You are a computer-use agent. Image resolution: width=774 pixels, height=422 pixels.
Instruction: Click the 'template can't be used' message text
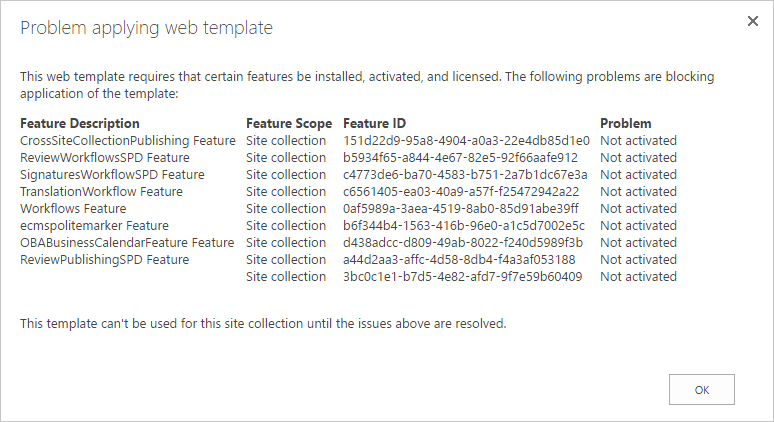click(x=263, y=324)
